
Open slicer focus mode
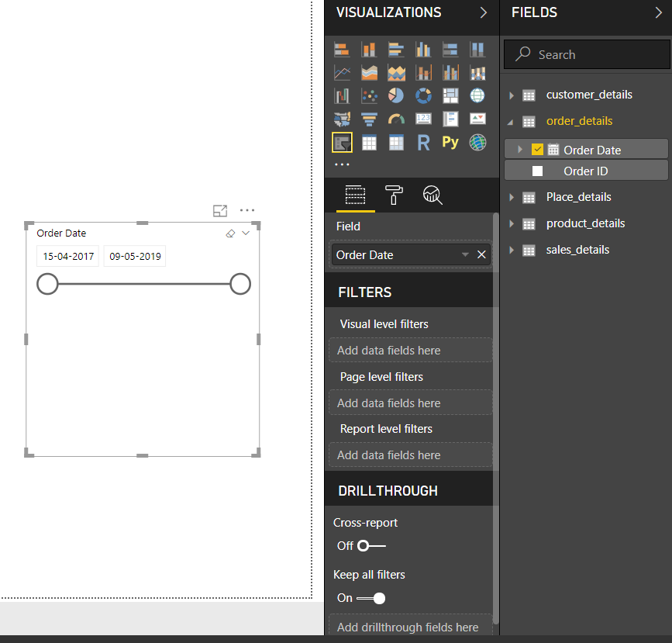click(x=220, y=211)
